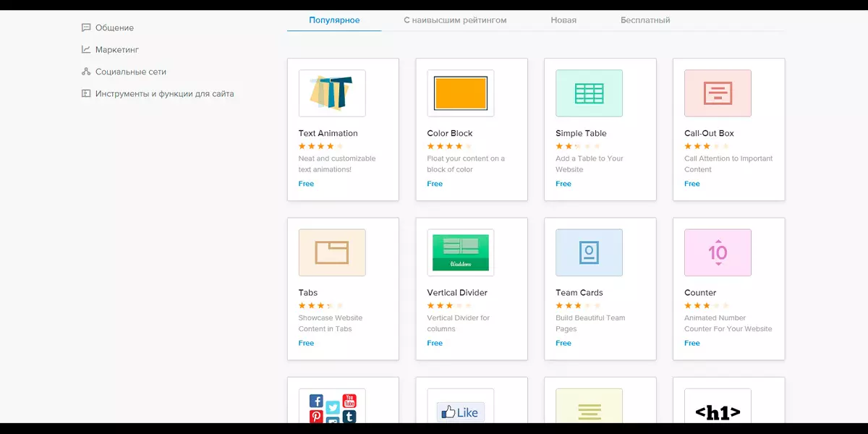868x434 pixels.
Task: Click the Color Block star rating
Action: tap(450, 146)
